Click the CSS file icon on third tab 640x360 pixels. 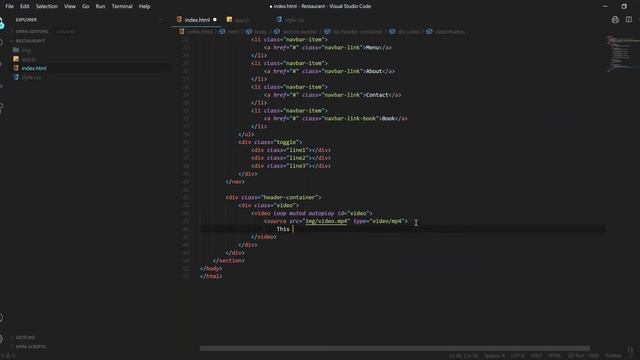[279, 20]
